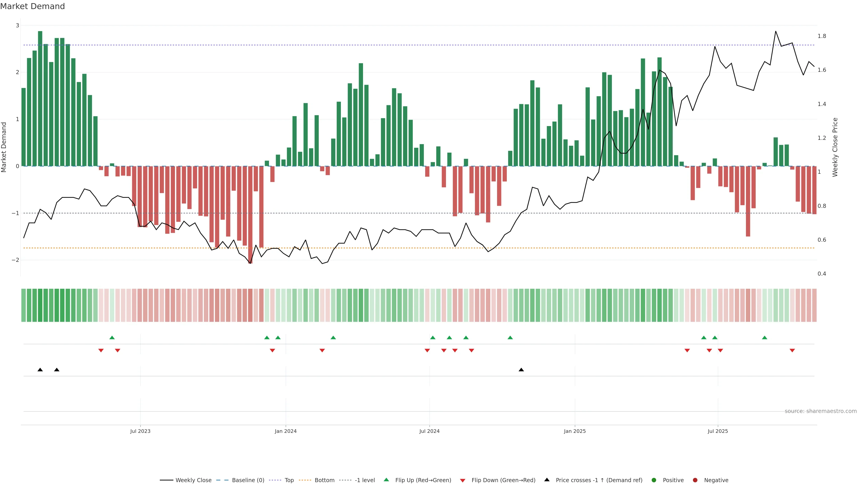Click first black triangle price cross marker
Screen dimensions: 868x488
(40, 370)
